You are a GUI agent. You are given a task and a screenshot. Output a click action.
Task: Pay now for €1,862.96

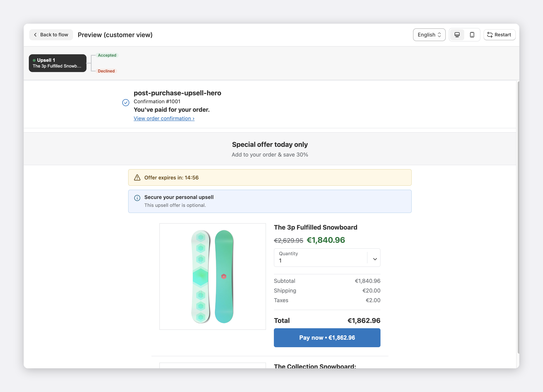point(327,338)
